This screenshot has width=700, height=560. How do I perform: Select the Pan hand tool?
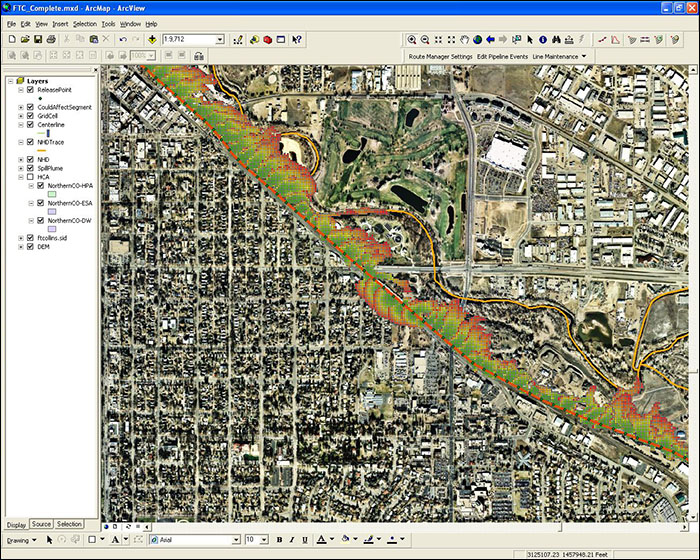click(x=464, y=40)
